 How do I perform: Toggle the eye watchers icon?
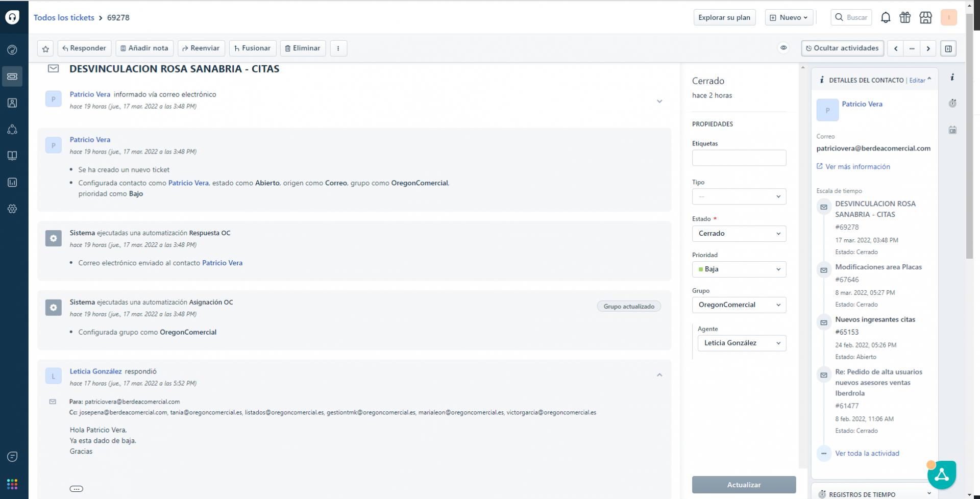point(783,48)
